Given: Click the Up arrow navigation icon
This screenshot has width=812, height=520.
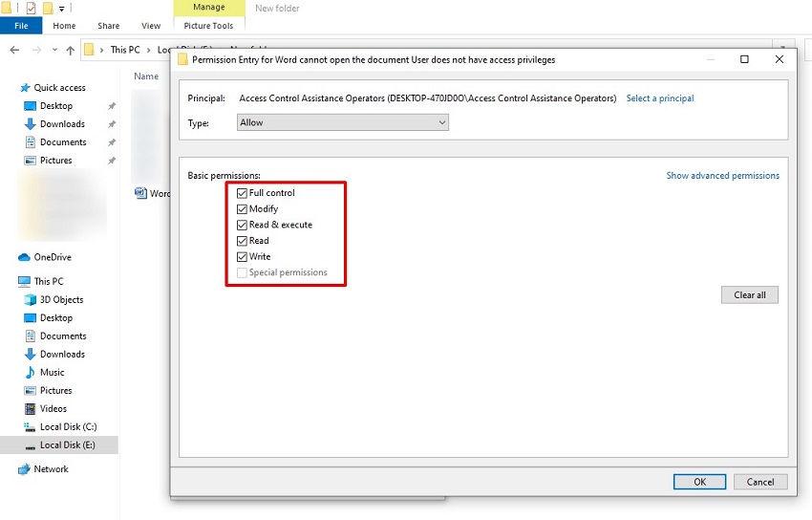Looking at the screenshot, I should [71, 50].
